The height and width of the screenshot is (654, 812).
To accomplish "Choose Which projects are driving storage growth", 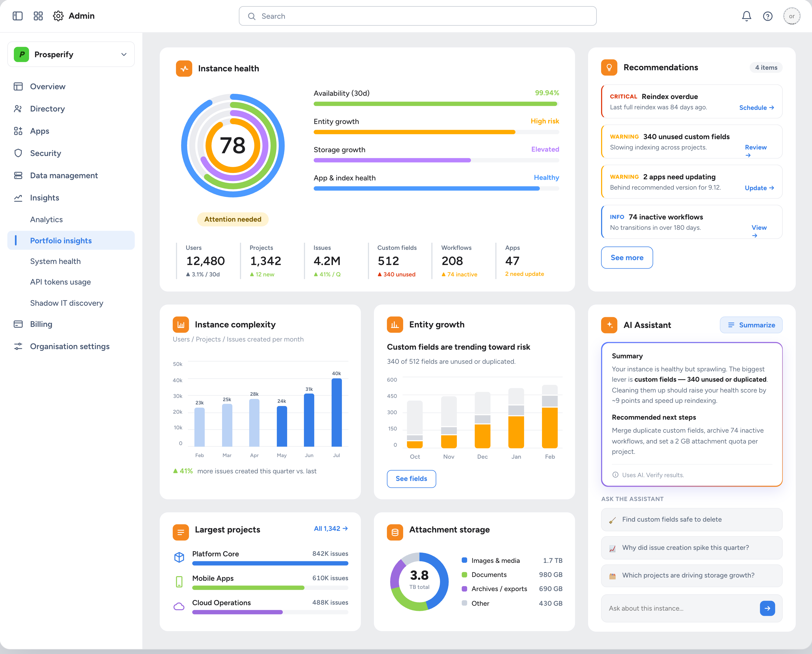I will pyautogui.click(x=691, y=576).
